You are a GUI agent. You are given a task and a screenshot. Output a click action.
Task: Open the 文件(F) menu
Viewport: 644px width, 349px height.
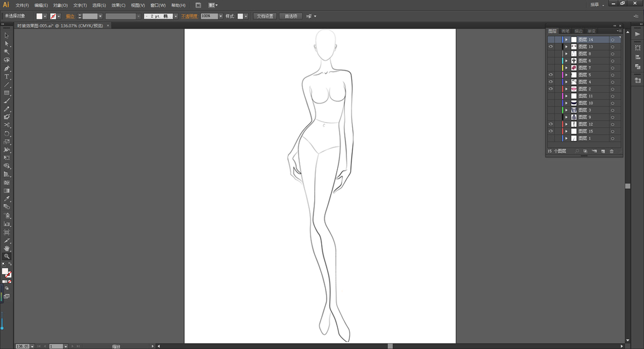point(22,5)
